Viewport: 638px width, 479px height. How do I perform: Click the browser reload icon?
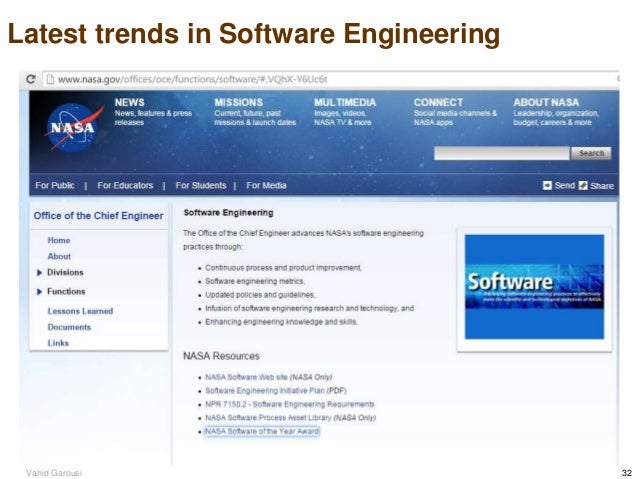coord(31,79)
